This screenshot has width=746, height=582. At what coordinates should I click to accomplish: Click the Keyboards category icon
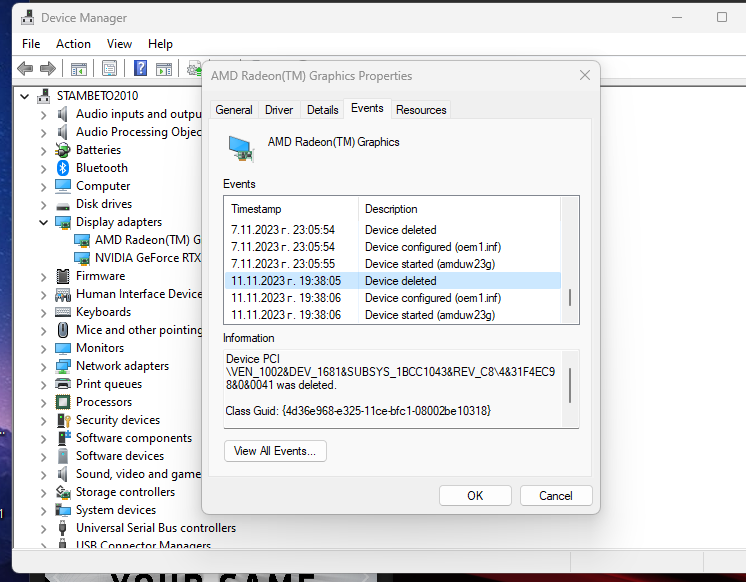(63, 312)
